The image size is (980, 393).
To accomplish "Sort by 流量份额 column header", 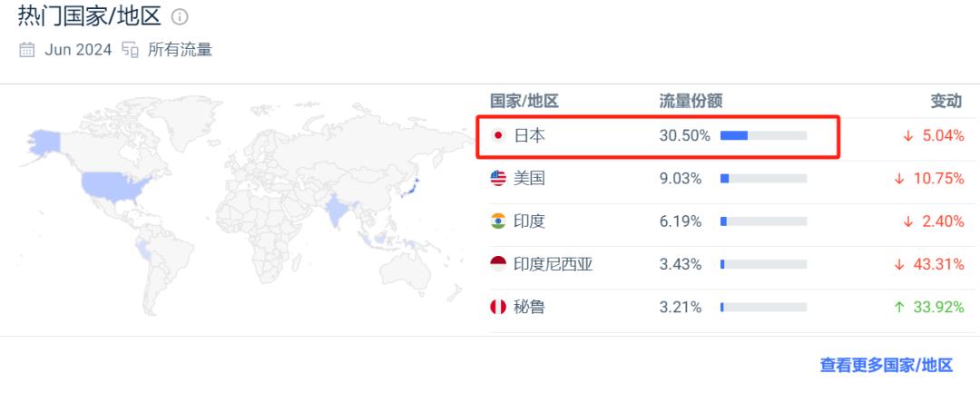I will coord(691,101).
